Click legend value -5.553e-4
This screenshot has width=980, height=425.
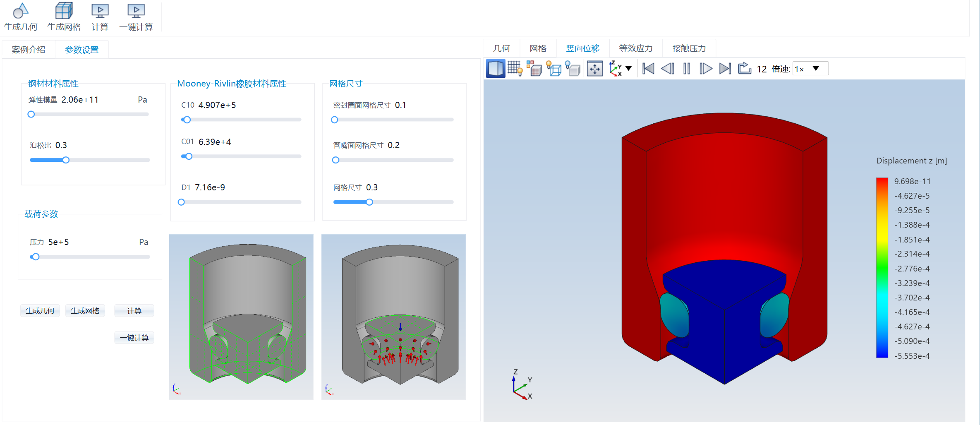pos(912,356)
